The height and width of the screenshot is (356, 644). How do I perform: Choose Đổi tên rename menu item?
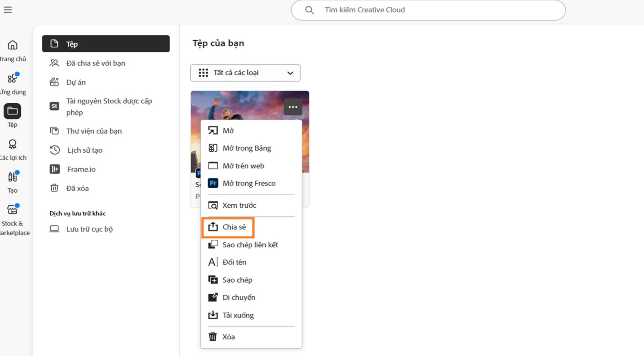[x=251, y=262]
